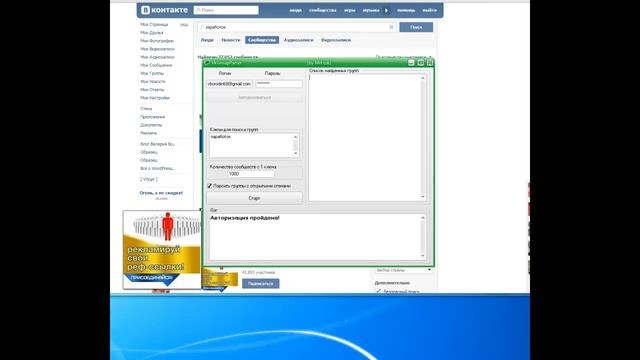Screen dimensions: 640x360
Task: Click игры in the VK header menu
Action: pyautogui.click(x=349, y=10)
